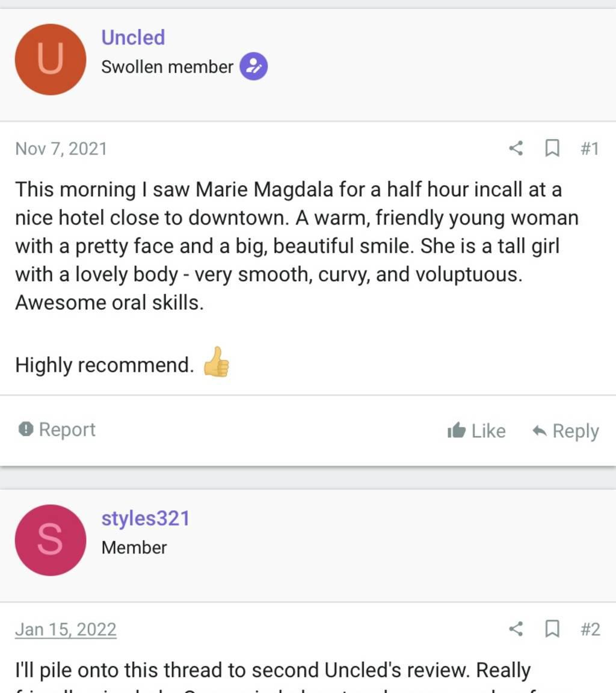Click the thread starter badge icon
Viewport: 616px width, 693px height.
point(253,67)
